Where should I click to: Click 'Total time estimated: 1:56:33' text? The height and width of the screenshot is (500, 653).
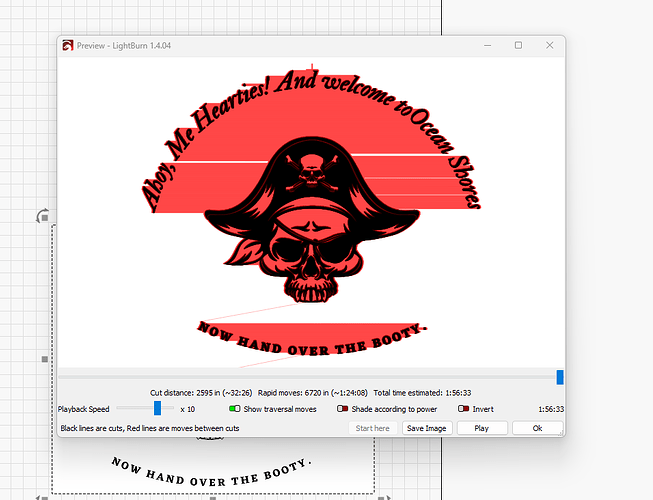pos(422,393)
